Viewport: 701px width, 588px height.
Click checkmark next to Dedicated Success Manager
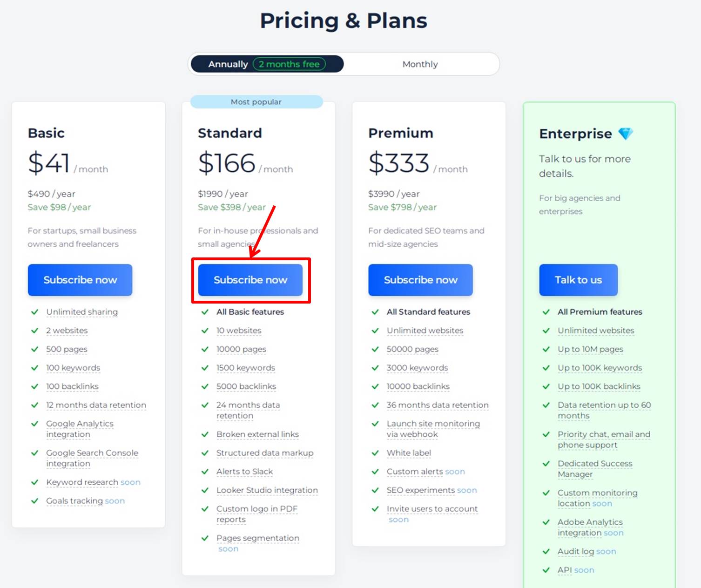point(546,464)
